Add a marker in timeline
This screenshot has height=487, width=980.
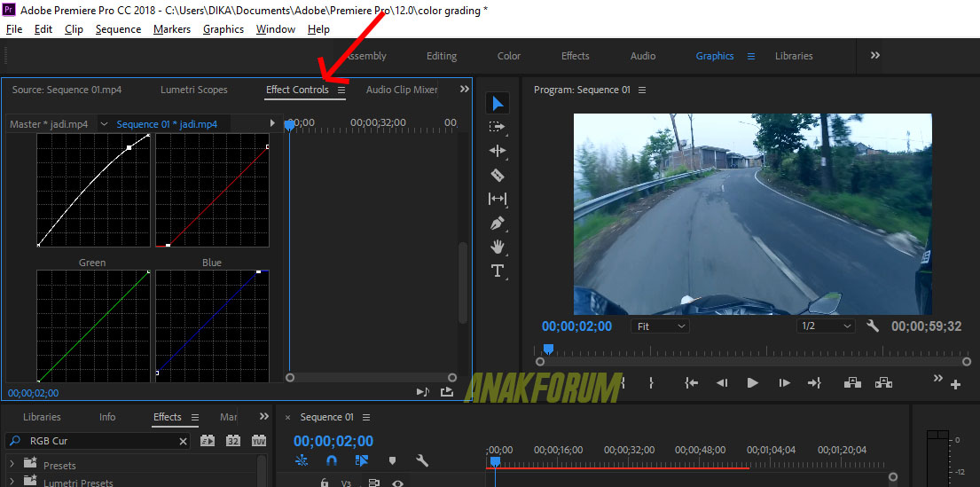[x=393, y=461]
